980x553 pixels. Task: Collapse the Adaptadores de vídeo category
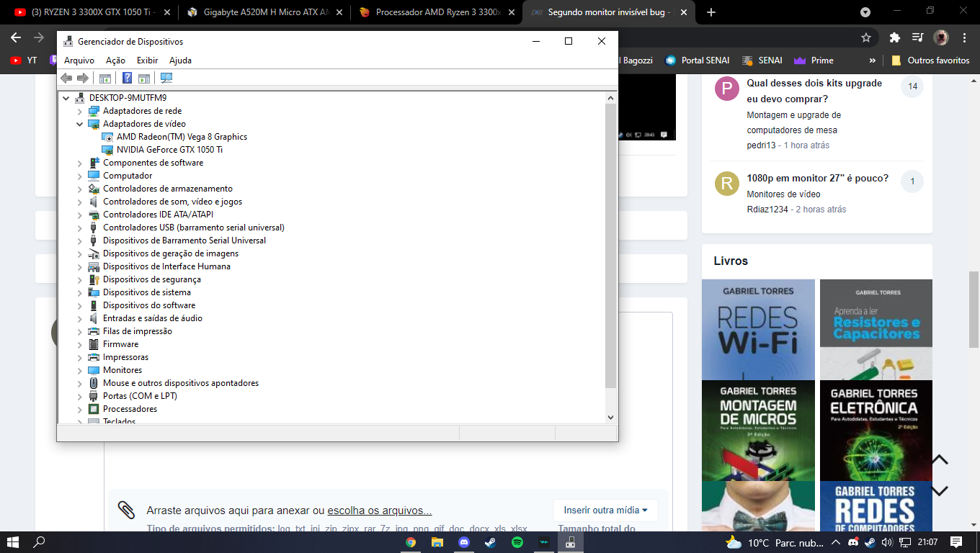(80, 124)
